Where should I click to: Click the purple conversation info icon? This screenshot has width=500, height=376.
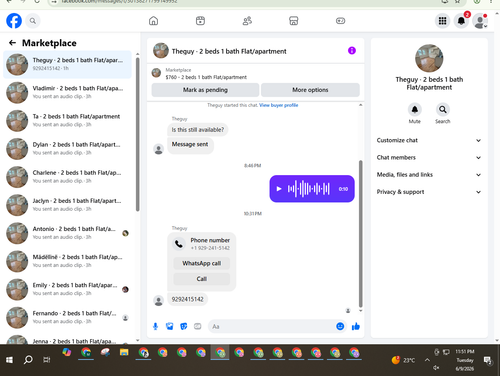click(x=352, y=51)
